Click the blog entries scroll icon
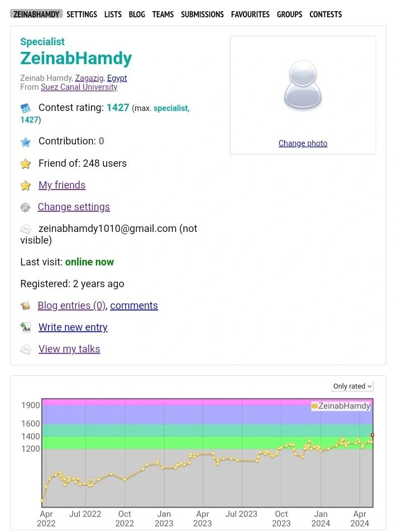This screenshot has width=402, height=532. tap(25, 306)
